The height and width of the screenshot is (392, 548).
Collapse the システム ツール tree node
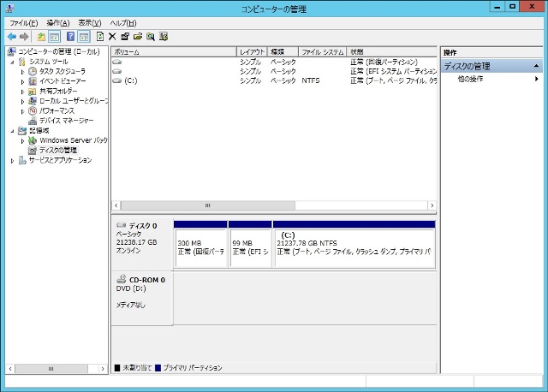[12, 62]
